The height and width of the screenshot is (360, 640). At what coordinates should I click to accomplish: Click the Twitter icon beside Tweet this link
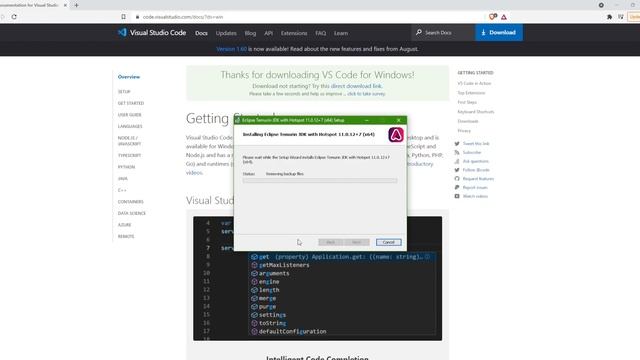point(457,144)
